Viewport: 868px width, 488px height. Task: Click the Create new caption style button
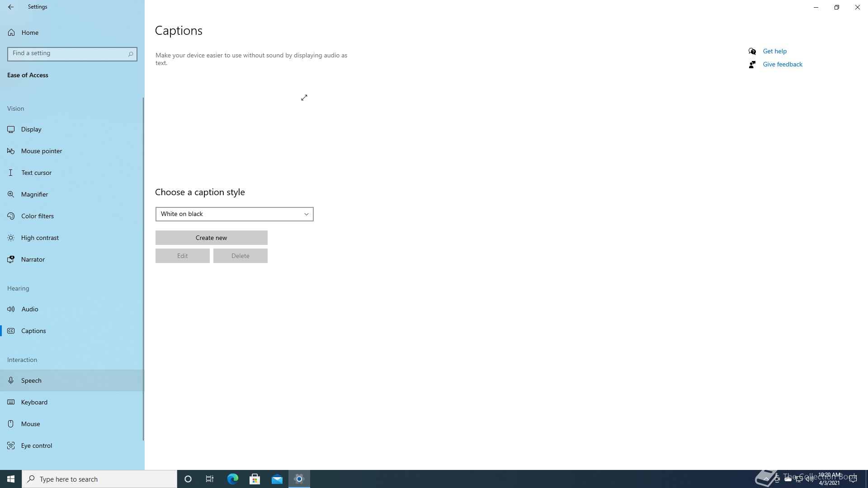tap(211, 238)
